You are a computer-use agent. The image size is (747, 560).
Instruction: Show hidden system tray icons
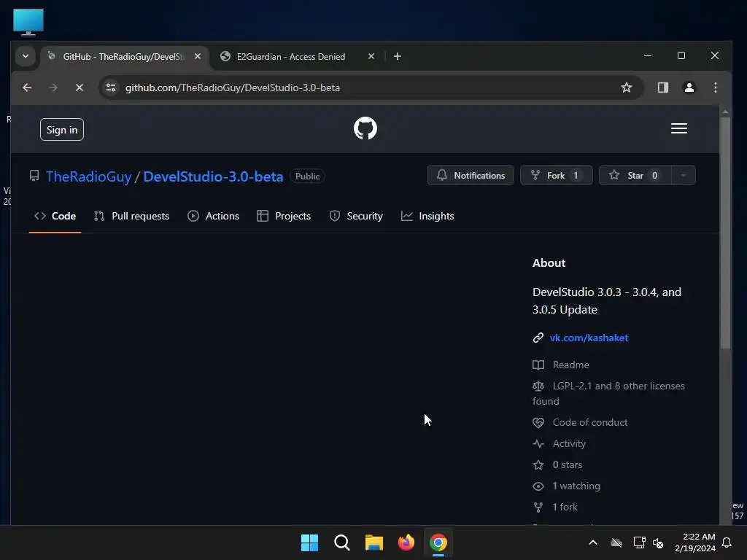click(593, 542)
